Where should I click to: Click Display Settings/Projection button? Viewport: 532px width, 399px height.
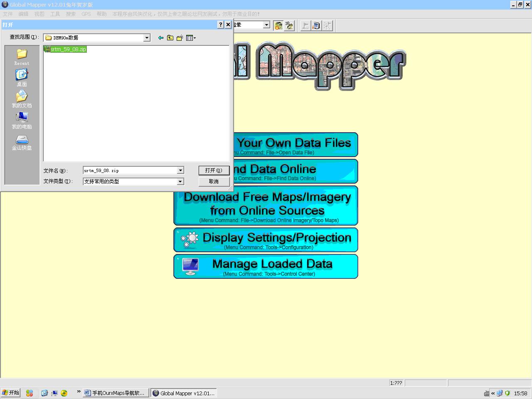click(266, 240)
